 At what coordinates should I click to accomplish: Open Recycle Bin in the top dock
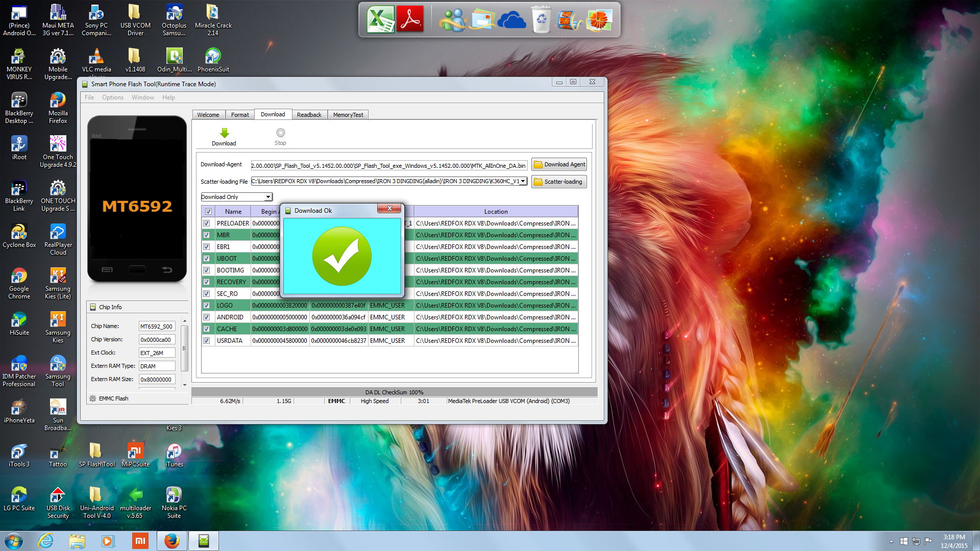(x=541, y=19)
